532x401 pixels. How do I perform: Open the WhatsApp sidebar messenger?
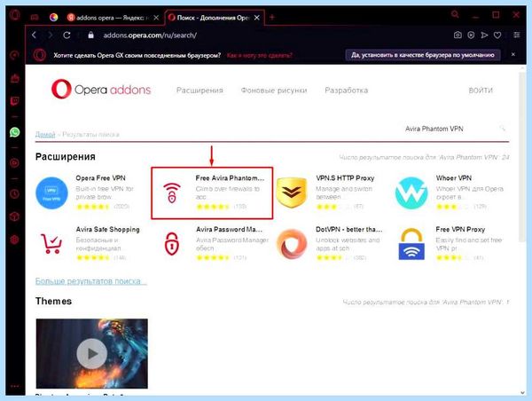click(x=14, y=132)
